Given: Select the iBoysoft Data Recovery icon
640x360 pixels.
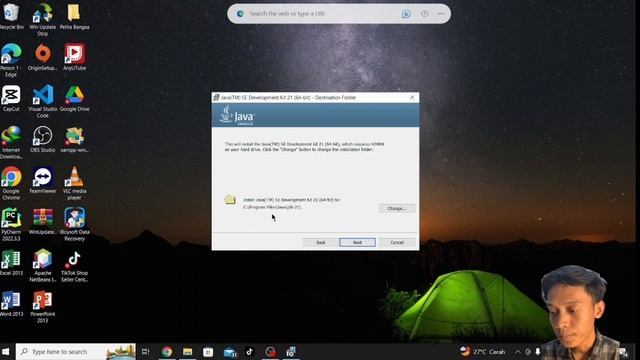Looking at the screenshot, I should (74, 224).
